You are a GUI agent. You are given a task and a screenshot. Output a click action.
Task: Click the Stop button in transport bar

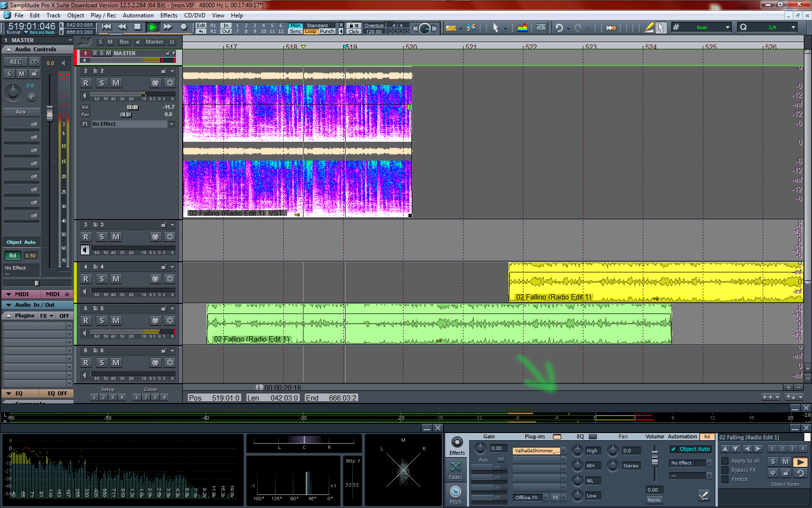pos(137,27)
